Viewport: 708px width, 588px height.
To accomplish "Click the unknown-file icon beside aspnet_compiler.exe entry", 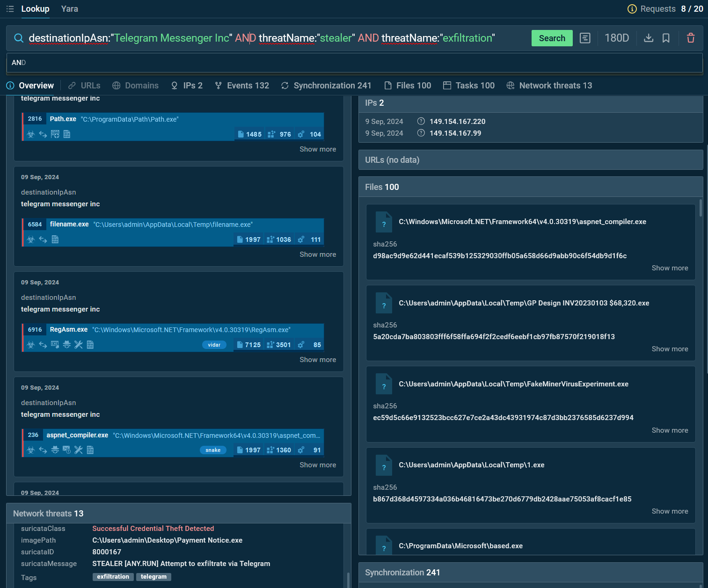I will tap(384, 222).
